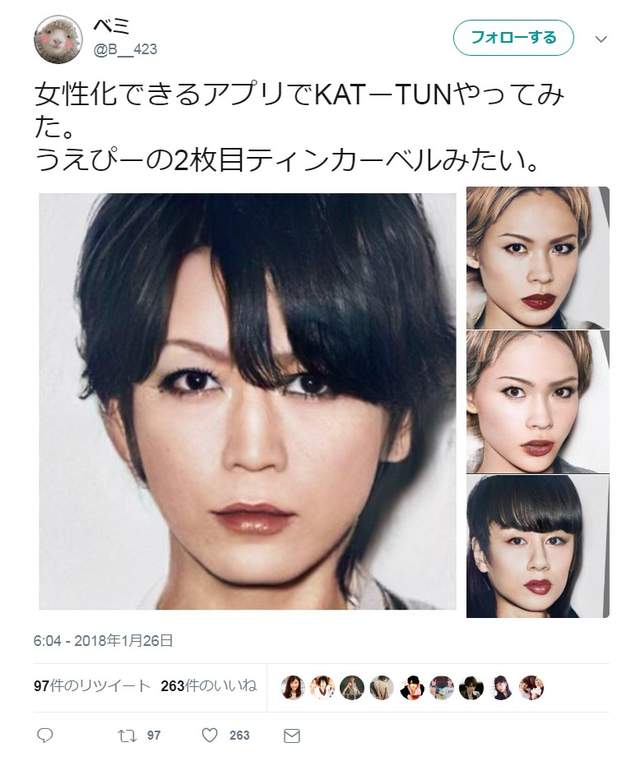Open the 6:04 - 2018年1月26日 timestamp
The image size is (640, 761).
tap(103, 641)
